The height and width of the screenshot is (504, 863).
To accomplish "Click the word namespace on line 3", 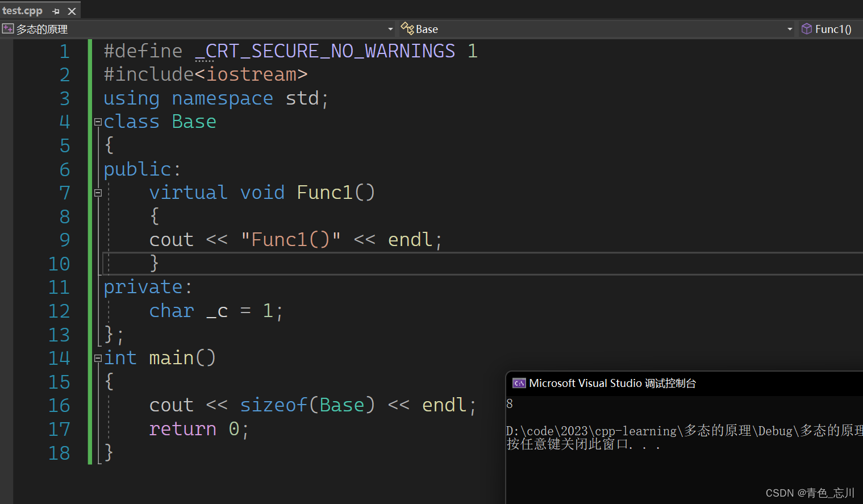I will [x=222, y=98].
